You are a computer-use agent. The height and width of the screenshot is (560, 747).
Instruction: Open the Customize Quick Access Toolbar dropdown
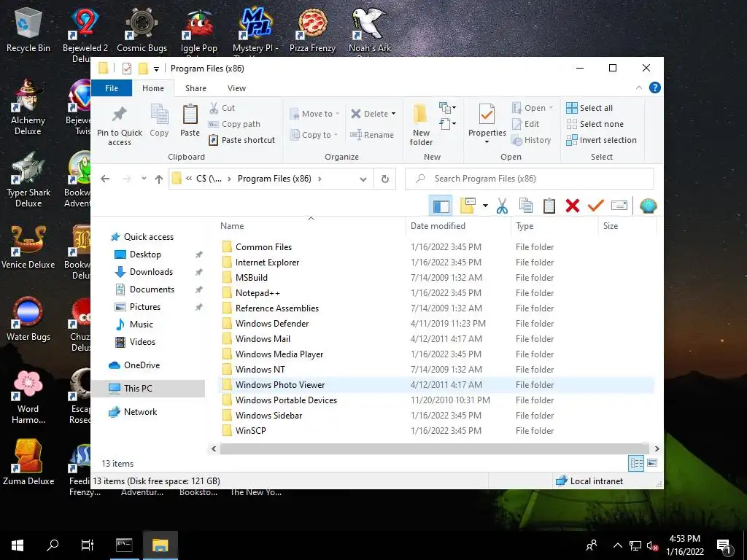156,69
